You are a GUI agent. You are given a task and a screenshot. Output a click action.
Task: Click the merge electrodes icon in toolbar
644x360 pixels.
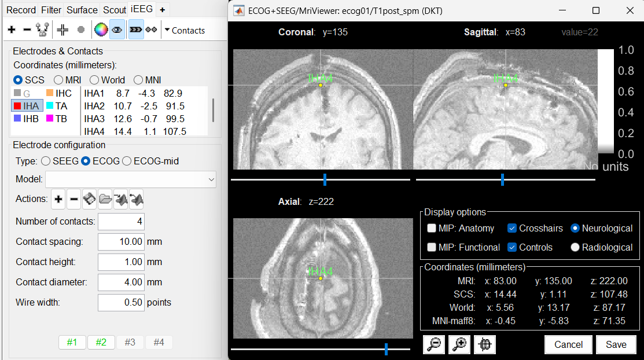coord(42,30)
